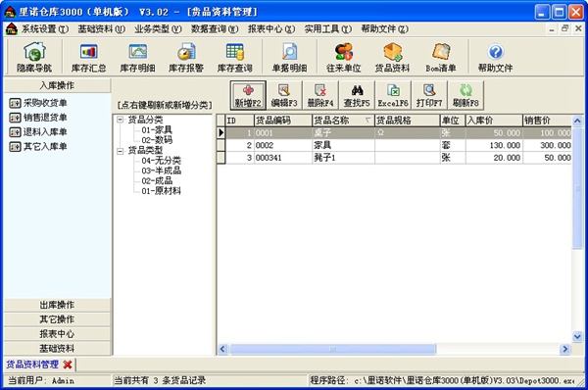Screen dimensions: 588x390
Task: Click the 货品规格 column header
Action: [x=408, y=121]
